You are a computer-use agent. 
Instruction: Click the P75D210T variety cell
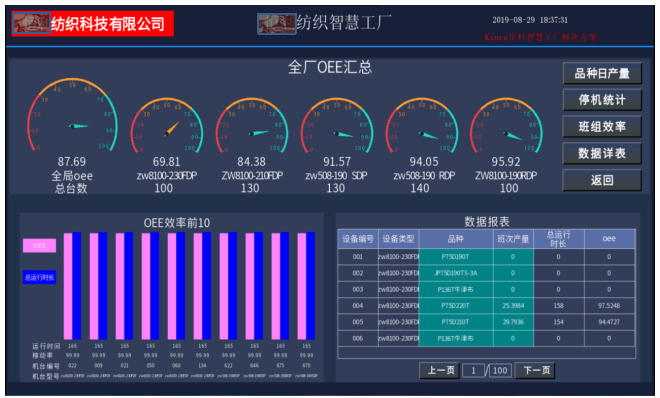pos(456,322)
